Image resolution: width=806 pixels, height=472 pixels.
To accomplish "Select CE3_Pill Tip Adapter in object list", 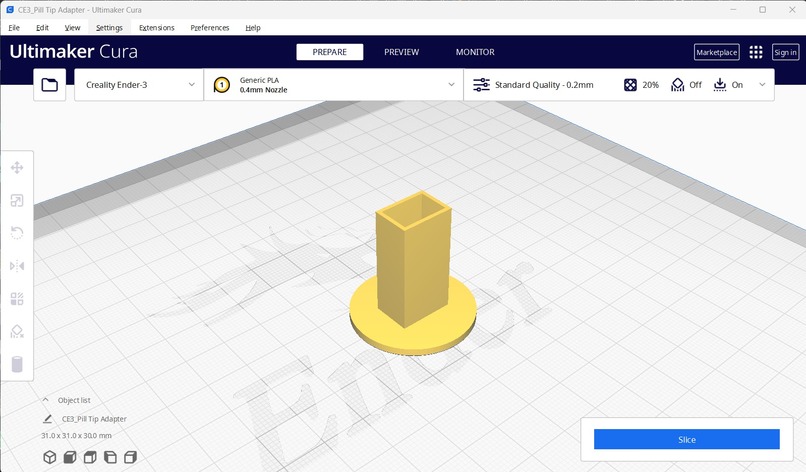I will (x=94, y=419).
